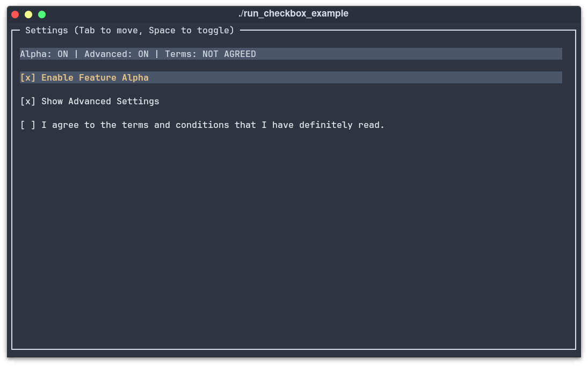Click the first pipe separator after Alpha: ON
The width and height of the screenshot is (588, 366).
(x=76, y=54)
